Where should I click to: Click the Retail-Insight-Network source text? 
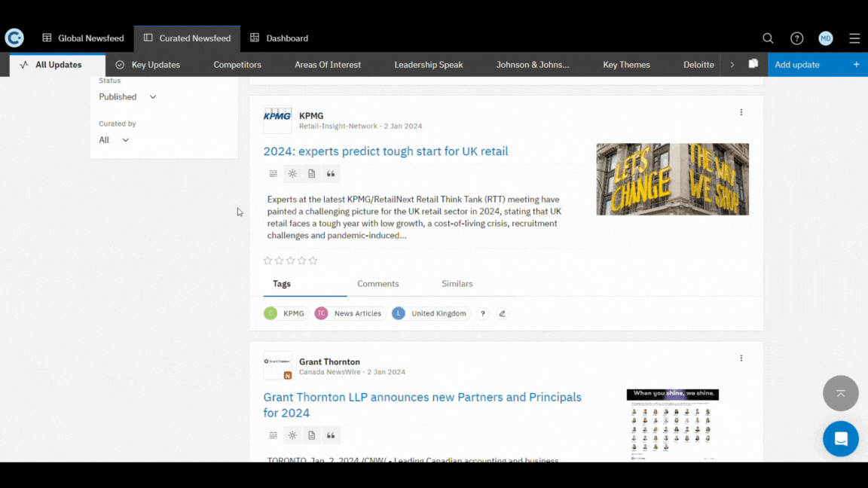coord(338,127)
